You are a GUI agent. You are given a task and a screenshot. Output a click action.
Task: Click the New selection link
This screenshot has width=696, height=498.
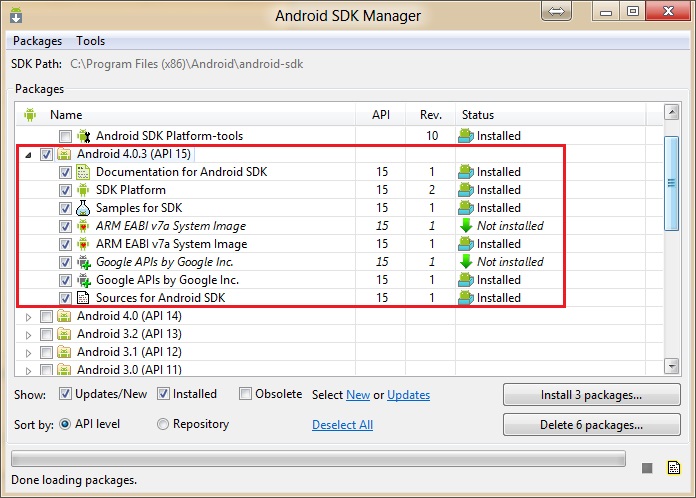pos(358,395)
